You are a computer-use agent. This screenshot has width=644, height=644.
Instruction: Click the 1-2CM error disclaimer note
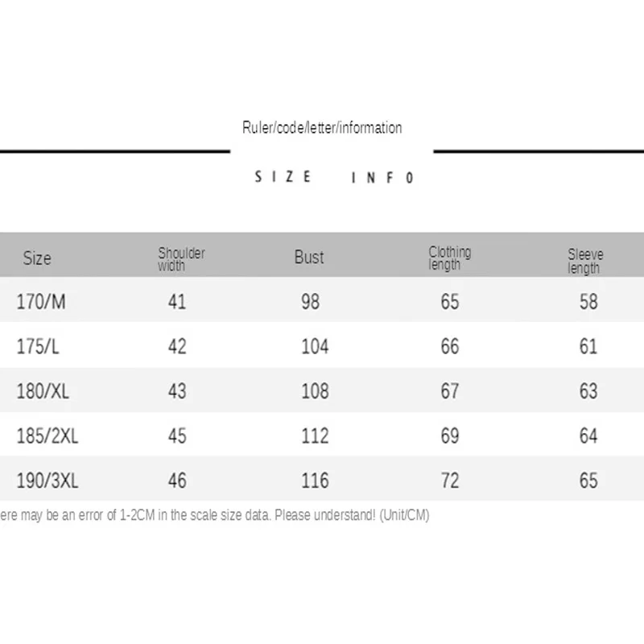215,516
